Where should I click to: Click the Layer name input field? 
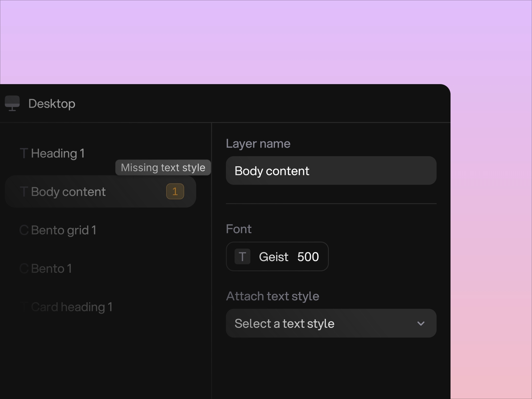[x=331, y=171]
